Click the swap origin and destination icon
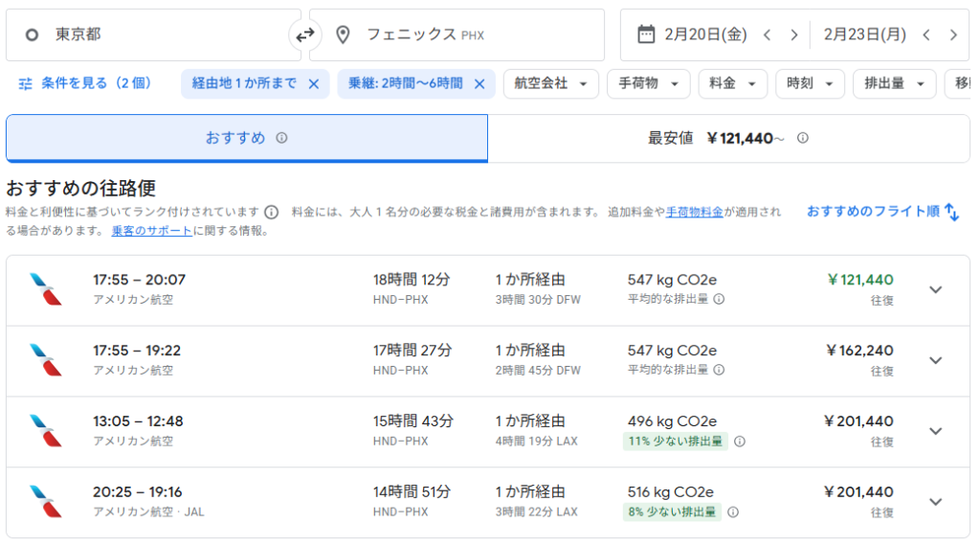Image resolution: width=980 pixels, height=546 pixels. point(304,35)
